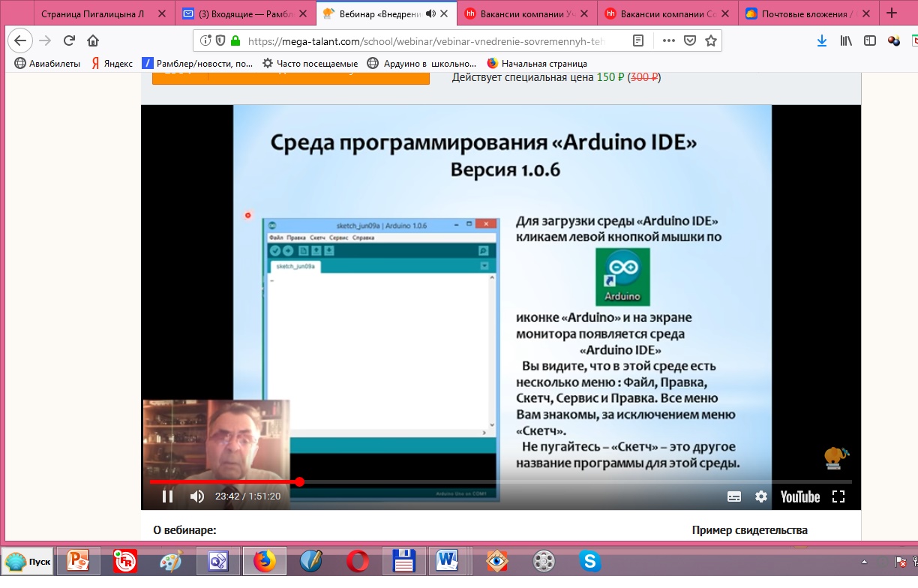Switch to the Почтовые вложения tab

point(808,13)
